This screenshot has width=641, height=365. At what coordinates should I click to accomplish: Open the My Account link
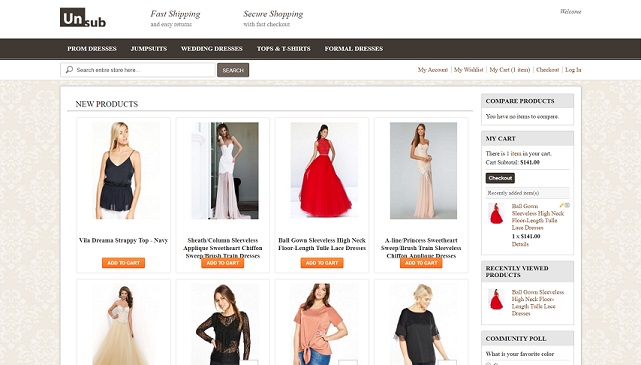tap(433, 70)
